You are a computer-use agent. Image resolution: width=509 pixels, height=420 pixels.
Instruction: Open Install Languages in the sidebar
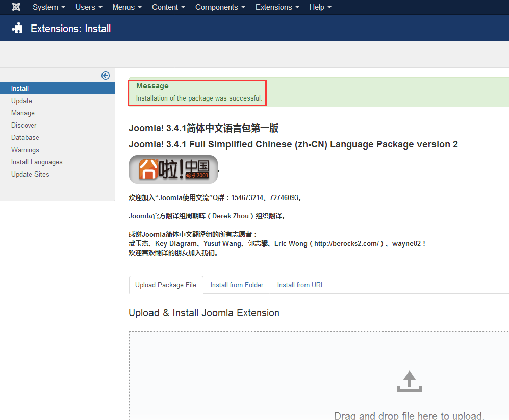click(x=37, y=162)
